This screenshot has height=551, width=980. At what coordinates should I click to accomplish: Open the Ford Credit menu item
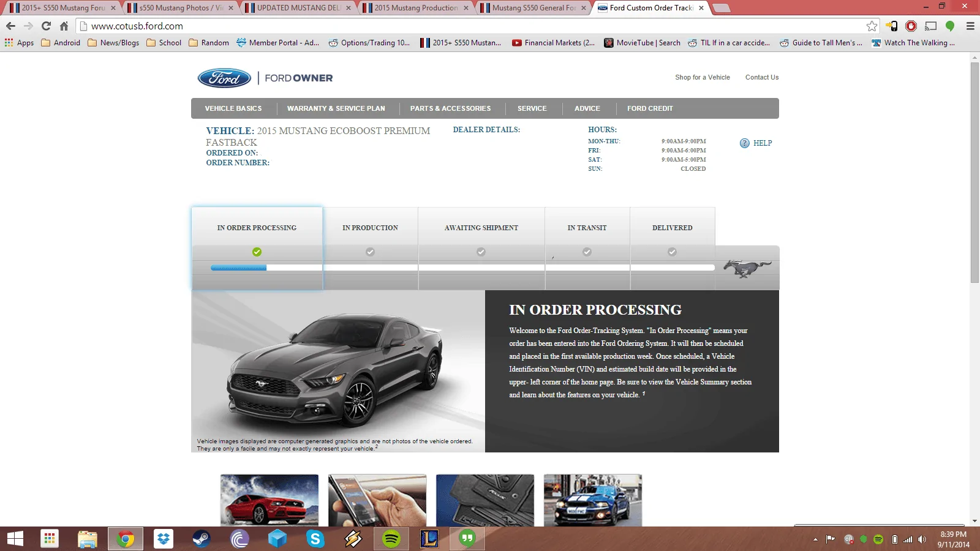(650, 108)
